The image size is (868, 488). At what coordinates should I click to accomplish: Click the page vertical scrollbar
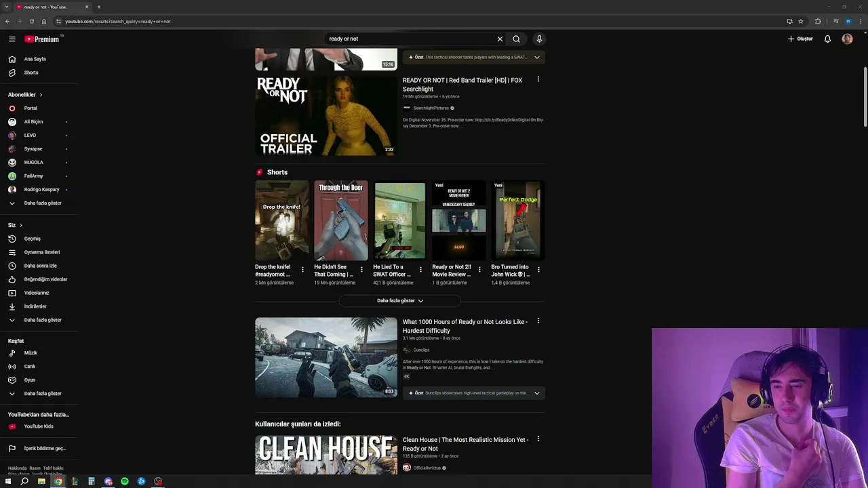(865, 97)
